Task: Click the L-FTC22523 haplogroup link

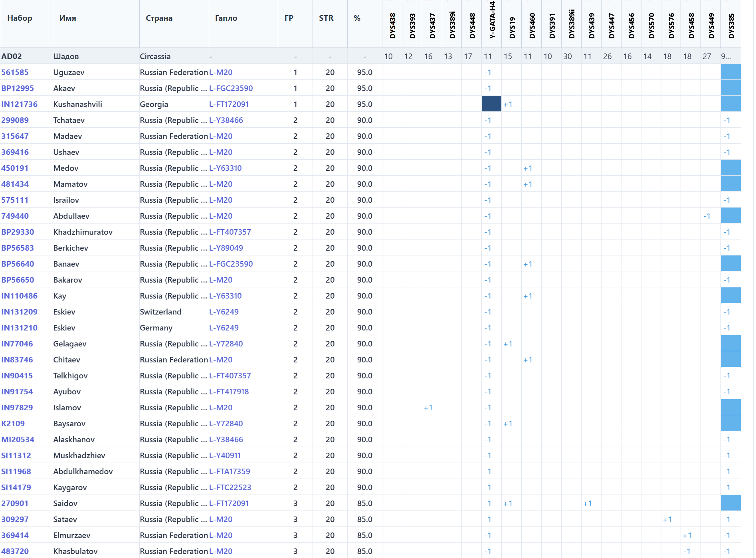Action: (x=230, y=487)
